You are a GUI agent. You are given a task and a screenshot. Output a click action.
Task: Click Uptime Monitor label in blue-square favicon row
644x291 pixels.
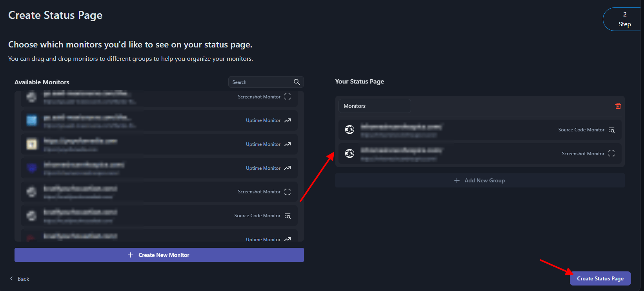[x=263, y=120]
